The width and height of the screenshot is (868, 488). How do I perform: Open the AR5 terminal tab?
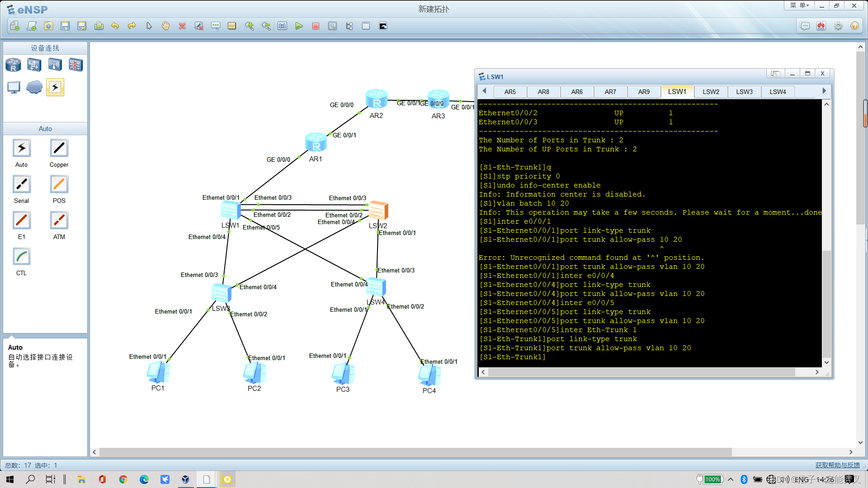pos(510,92)
